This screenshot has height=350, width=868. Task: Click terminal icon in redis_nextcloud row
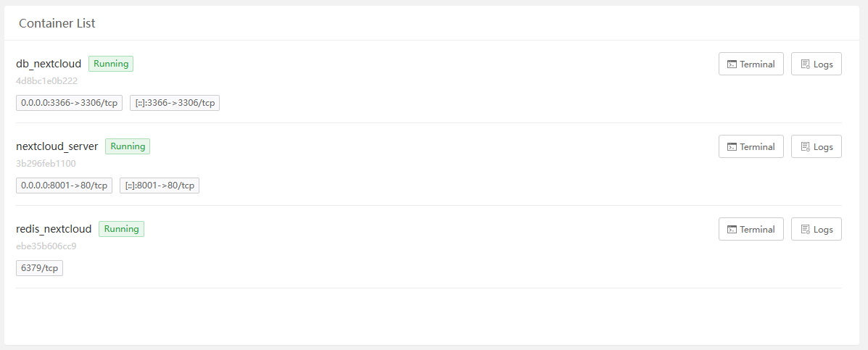[732, 230]
